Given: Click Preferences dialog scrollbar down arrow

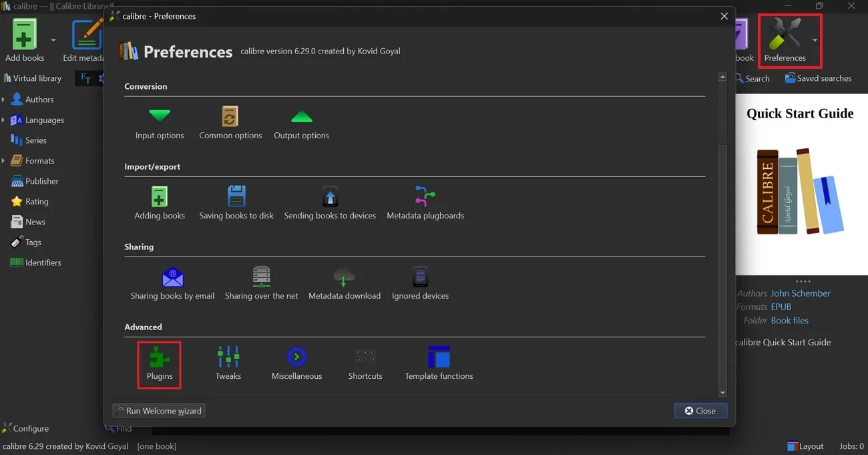Looking at the screenshot, I should point(722,393).
